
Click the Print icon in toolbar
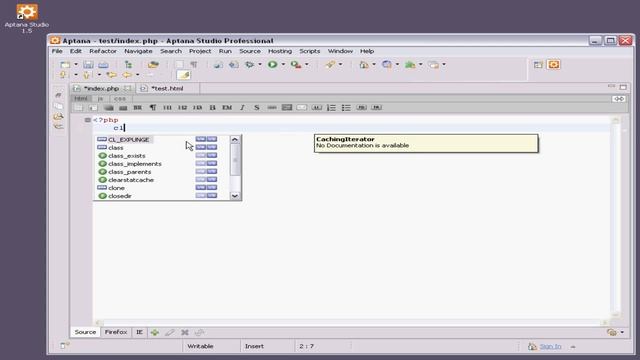(x=103, y=64)
